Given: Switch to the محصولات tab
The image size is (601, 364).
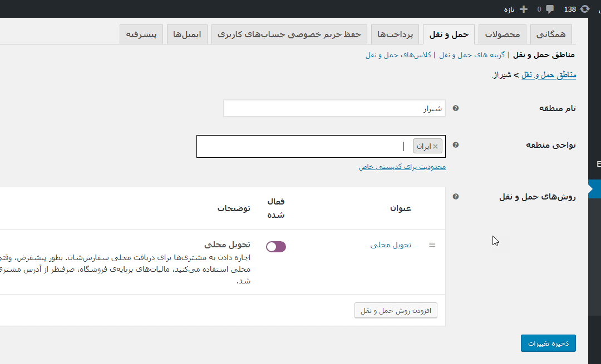Looking at the screenshot, I should (x=502, y=34).
